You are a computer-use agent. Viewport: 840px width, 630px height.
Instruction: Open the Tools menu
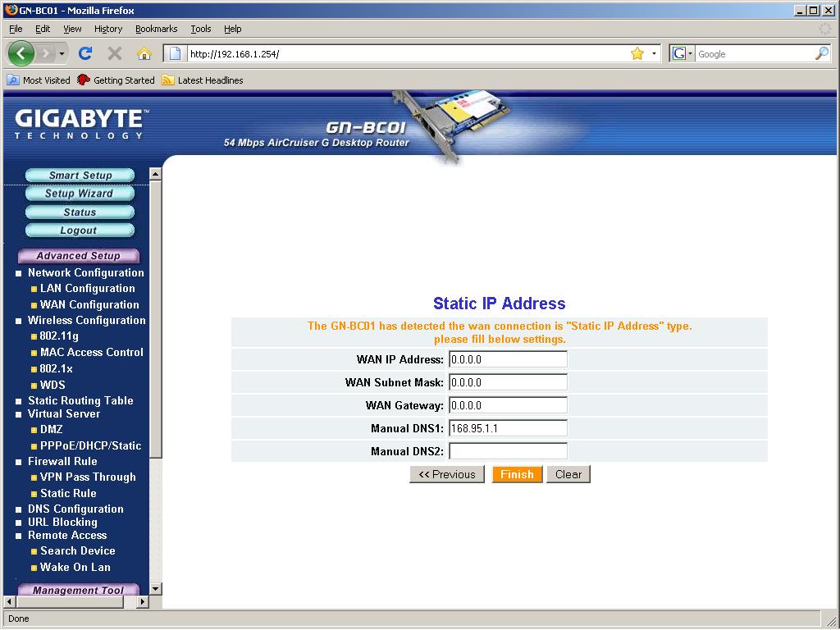[201, 29]
